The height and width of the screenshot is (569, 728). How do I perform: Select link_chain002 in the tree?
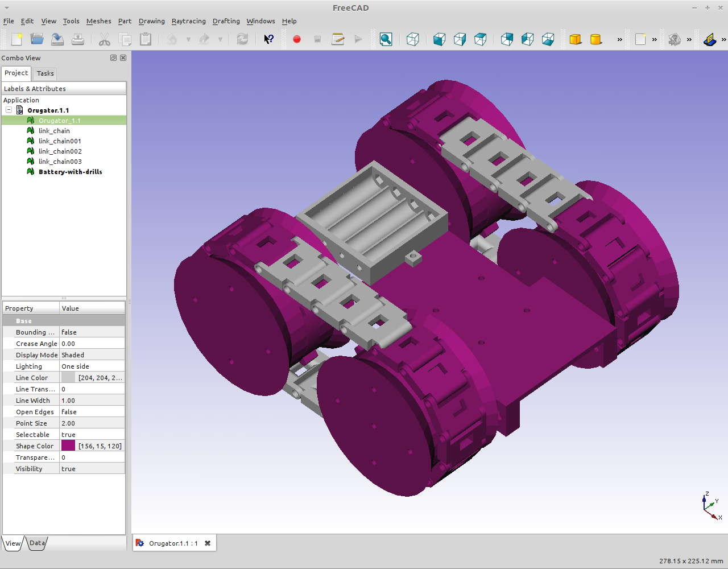(x=60, y=151)
